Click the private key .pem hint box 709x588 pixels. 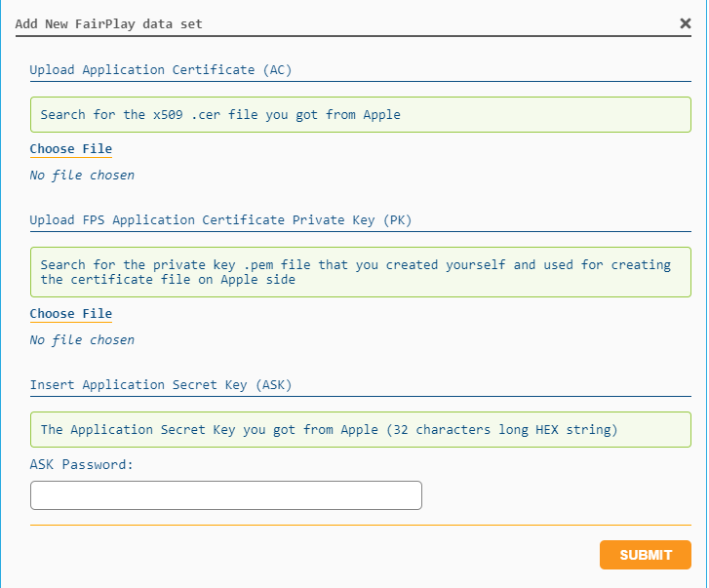pyautogui.click(x=360, y=272)
